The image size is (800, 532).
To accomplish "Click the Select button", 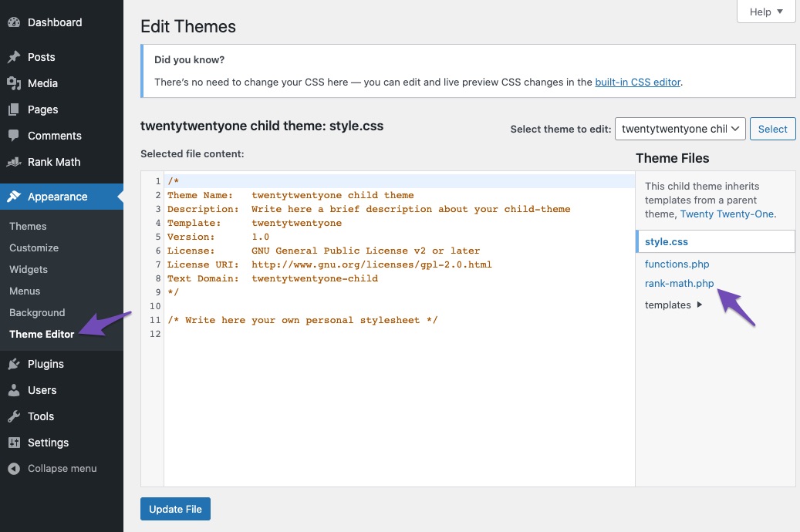I will tap(772, 129).
